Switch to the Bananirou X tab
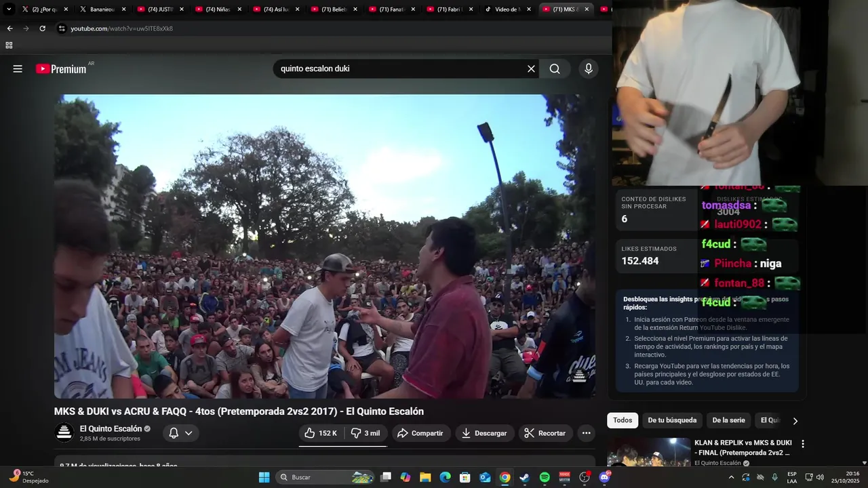The height and width of the screenshot is (488, 868). click(x=102, y=9)
